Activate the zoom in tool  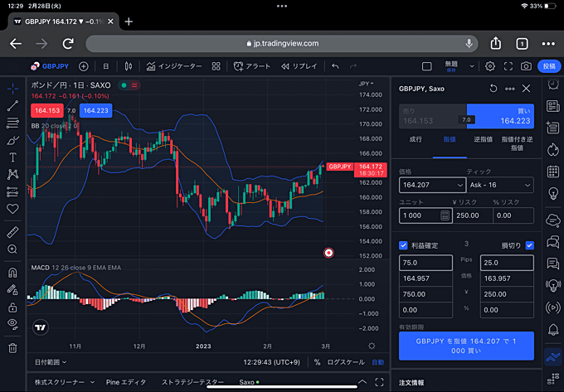tap(12, 249)
